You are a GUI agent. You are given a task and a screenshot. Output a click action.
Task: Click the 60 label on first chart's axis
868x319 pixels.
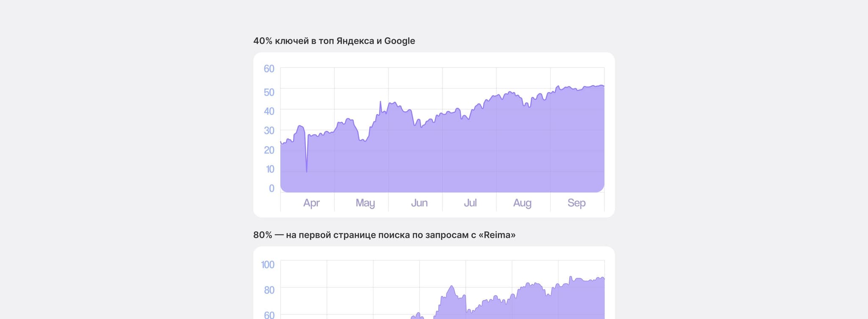point(269,69)
